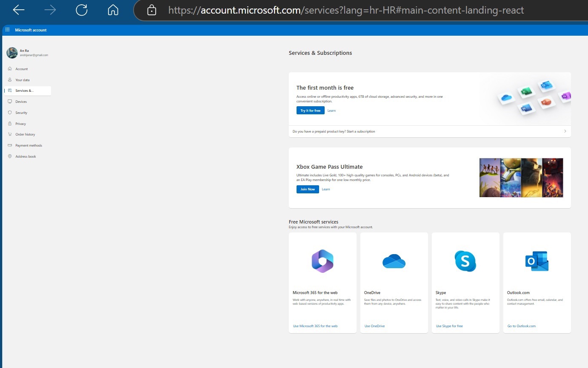Click the Account house icon in sidebar
This screenshot has width=588, height=368.
10,69
